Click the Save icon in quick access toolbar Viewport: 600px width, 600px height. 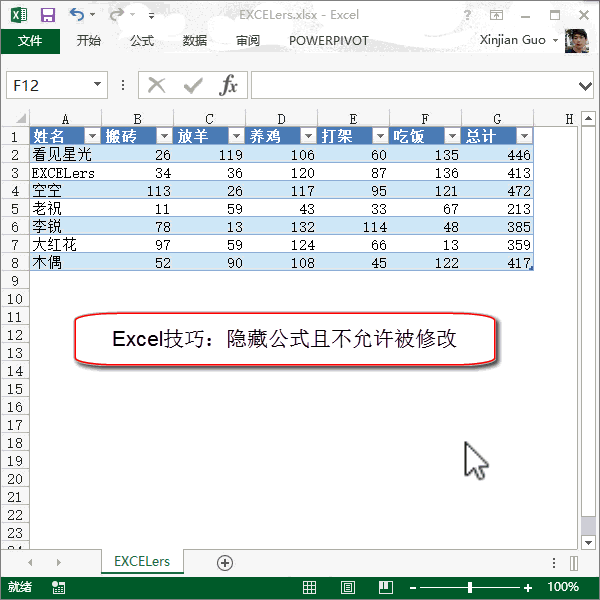47,15
